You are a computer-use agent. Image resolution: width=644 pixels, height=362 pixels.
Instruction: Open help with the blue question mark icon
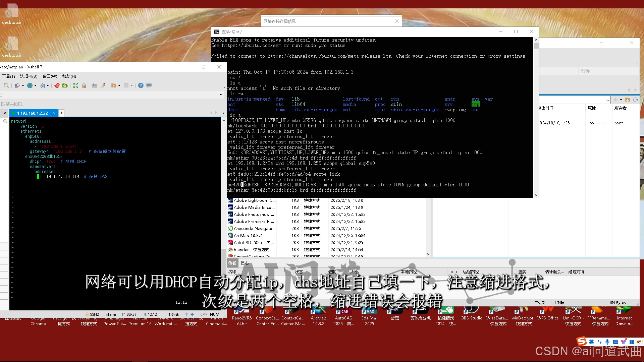point(141,85)
